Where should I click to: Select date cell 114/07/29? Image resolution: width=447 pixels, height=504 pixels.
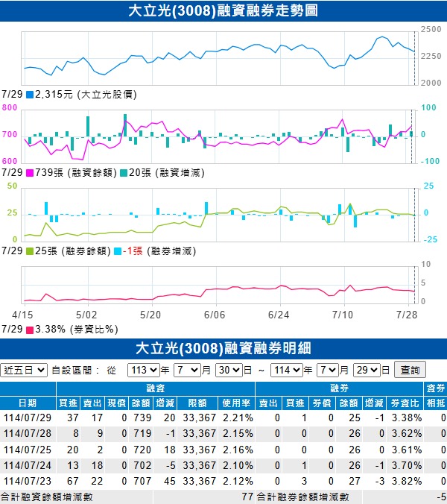[28, 418]
